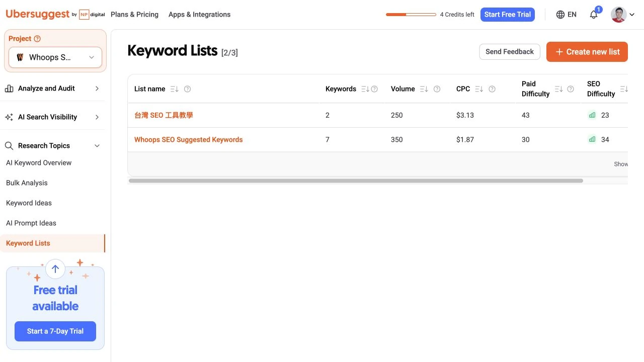Click the volume value 350

pos(397,140)
